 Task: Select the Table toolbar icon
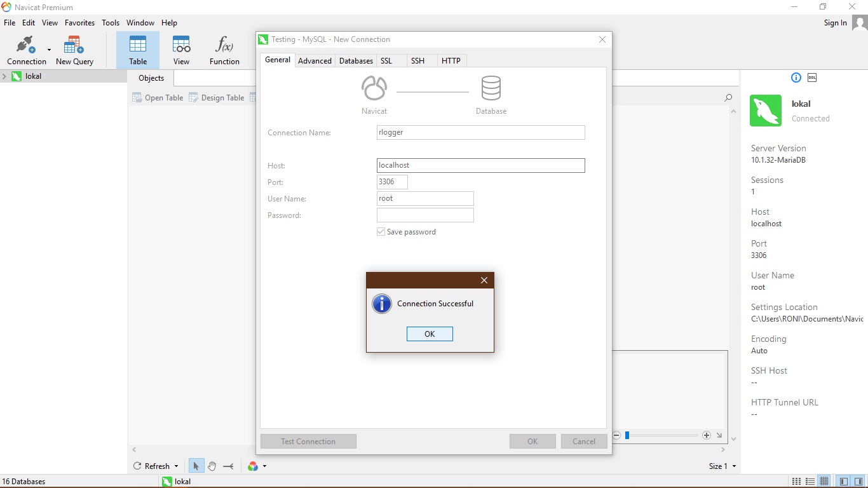coord(138,44)
